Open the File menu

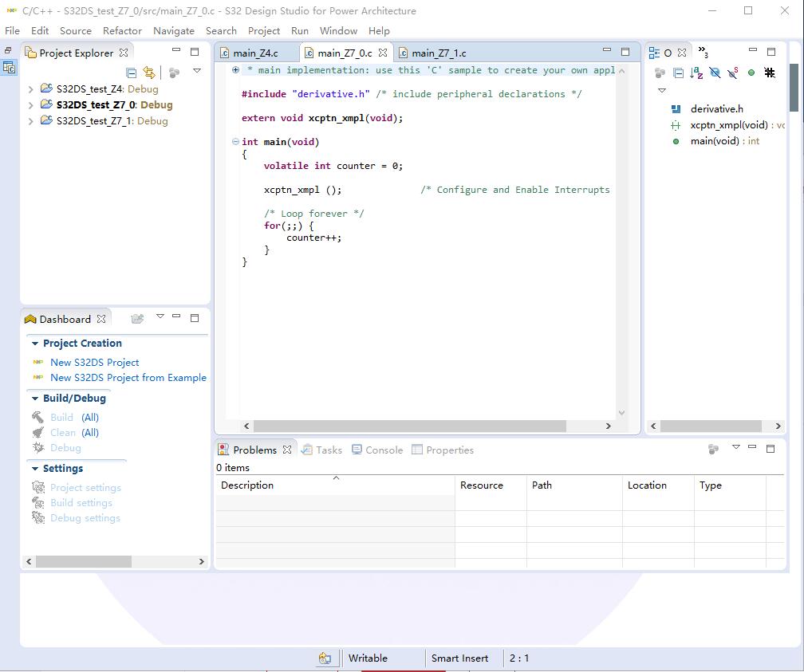[x=12, y=31]
